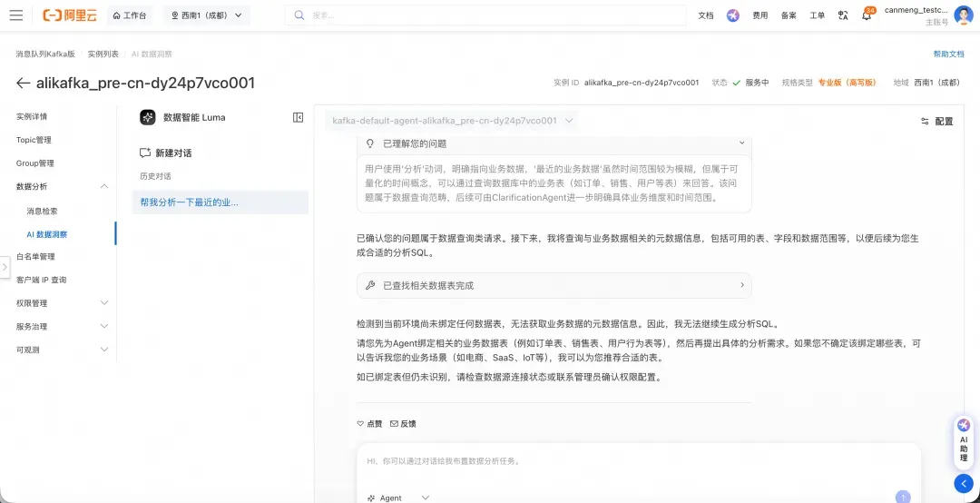The height and width of the screenshot is (503, 980).
Task: Click the 历史对话 label
Action: (156, 176)
